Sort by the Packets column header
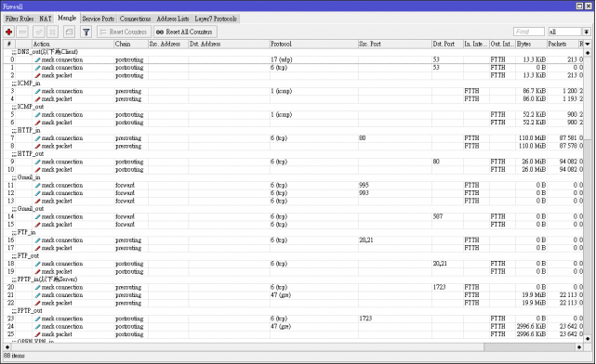The image size is (596, 364). coord(563,44)
